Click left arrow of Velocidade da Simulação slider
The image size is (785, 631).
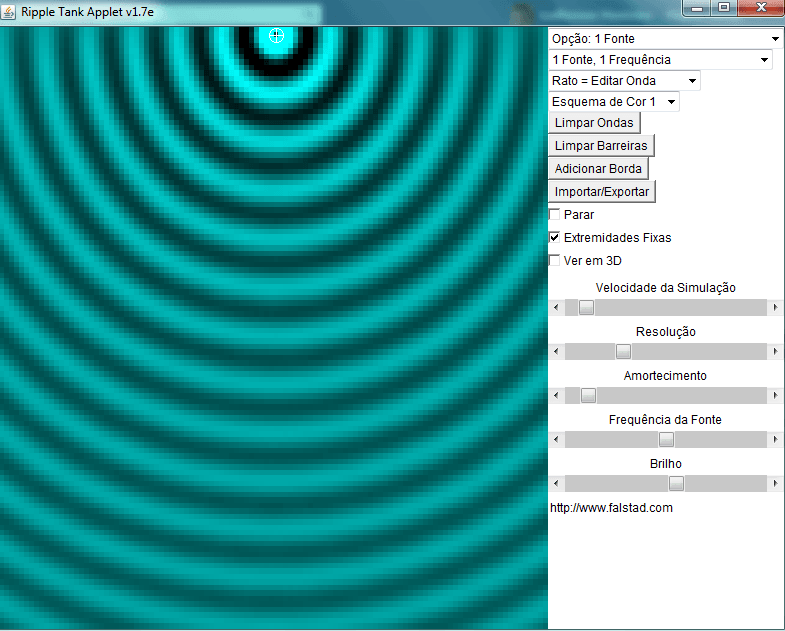(x=556, y=307)
